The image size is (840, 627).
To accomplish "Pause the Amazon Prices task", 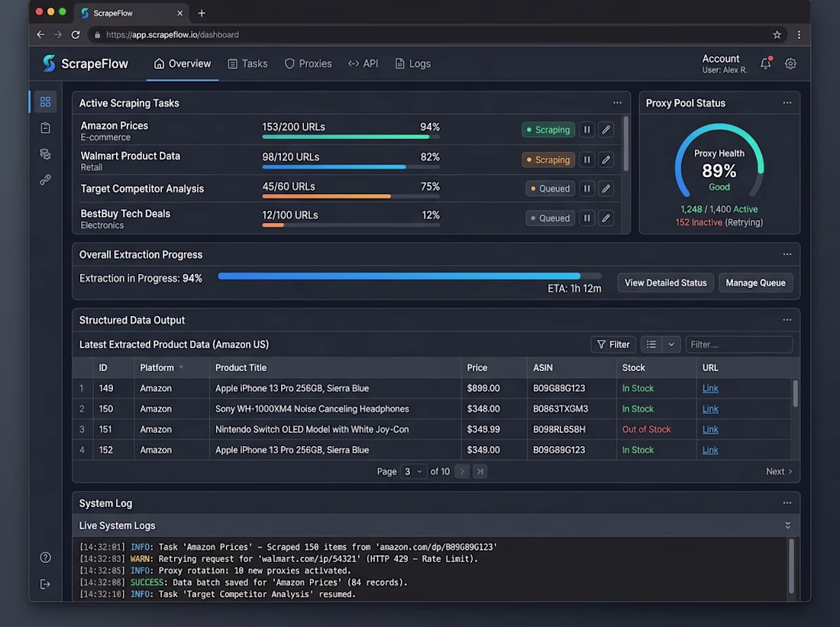I will [x=586, y=130].
